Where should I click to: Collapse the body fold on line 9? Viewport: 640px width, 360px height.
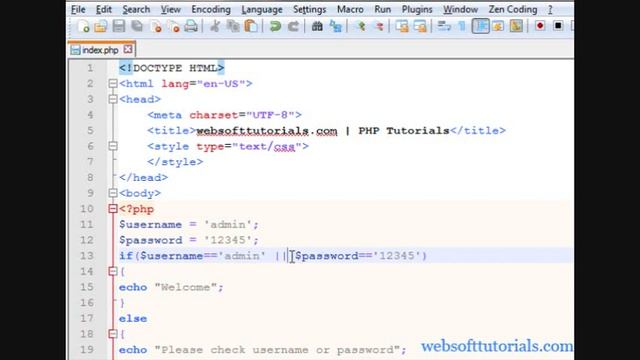[113, 193]
